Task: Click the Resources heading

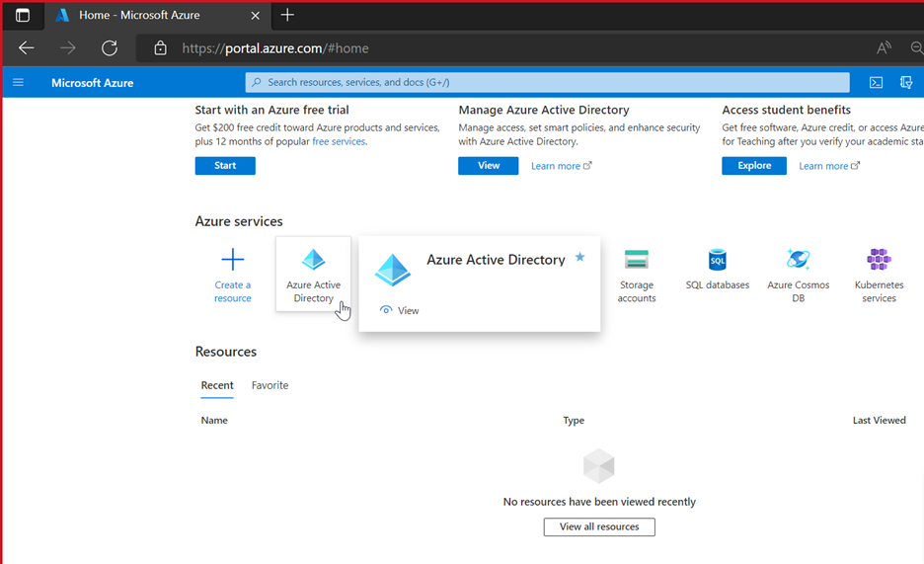Action: tap(226, 352)
